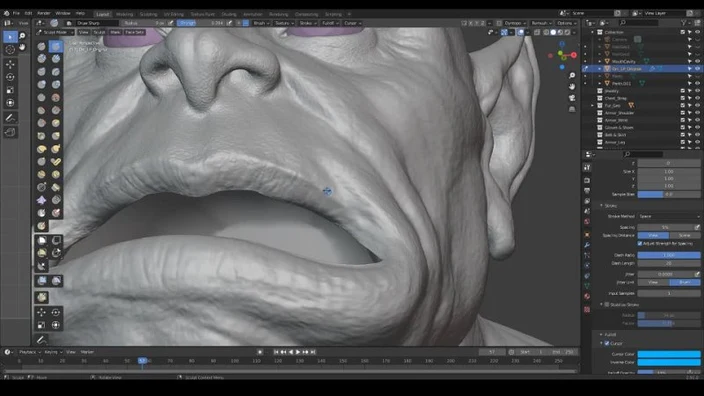Open the Mask menu in viewport header
Viewport: 704px width, 396px height.
click(x=115, y=32)
